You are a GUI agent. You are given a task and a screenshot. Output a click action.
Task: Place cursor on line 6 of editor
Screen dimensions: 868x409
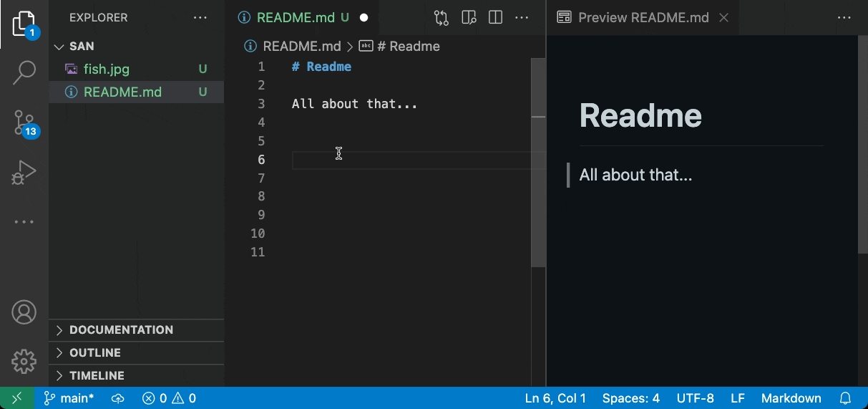point(419,160)
